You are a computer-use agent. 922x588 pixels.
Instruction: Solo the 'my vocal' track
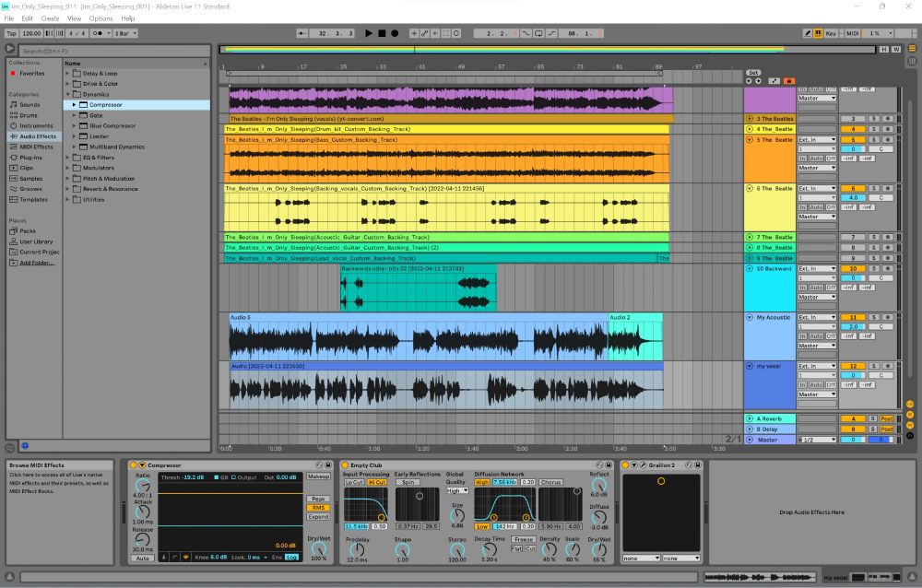pyautogui.click(x=874, y=366)
